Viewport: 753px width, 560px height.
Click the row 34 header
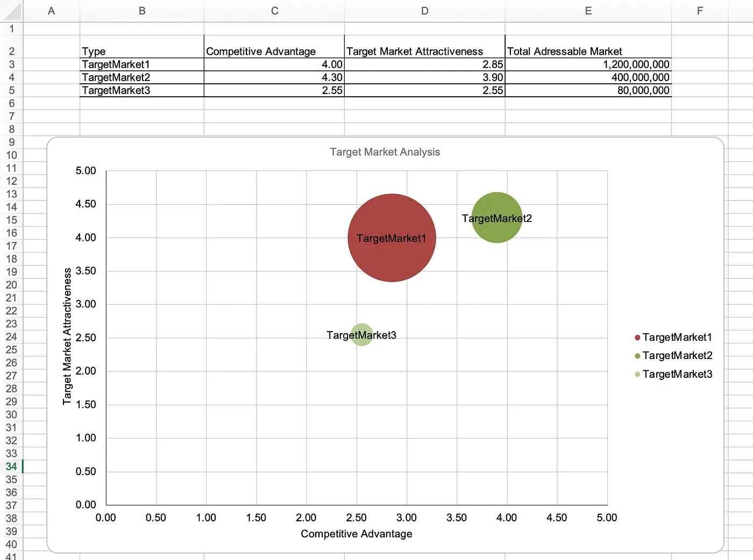tap(11, 466)
